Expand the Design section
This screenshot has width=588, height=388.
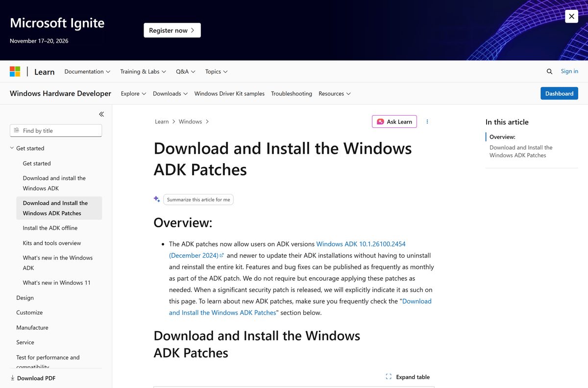[25, 298]
